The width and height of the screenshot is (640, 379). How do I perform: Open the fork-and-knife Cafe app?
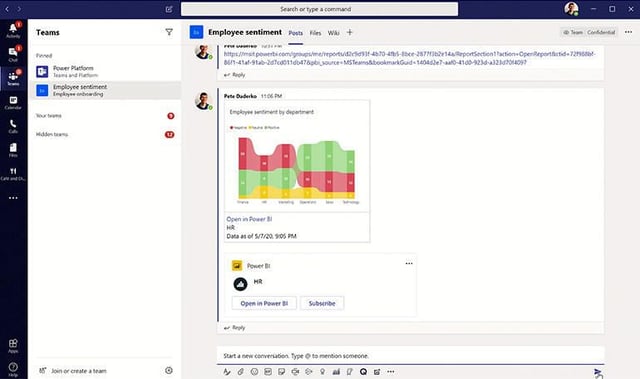coord(13,174)
